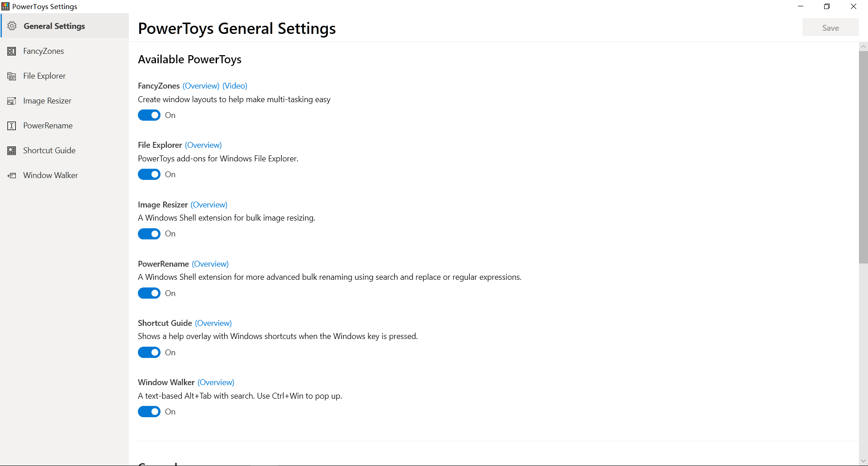Click the Shortcut Guide help overlay description
Image resolution: width=868 pixels, height=466 pixels.
[278, 336]
